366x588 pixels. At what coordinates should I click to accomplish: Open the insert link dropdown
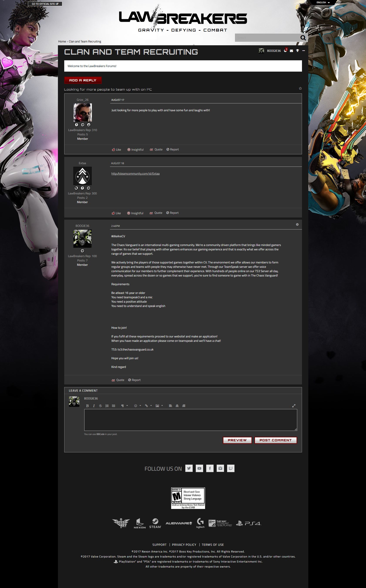[x=148, y=406]
